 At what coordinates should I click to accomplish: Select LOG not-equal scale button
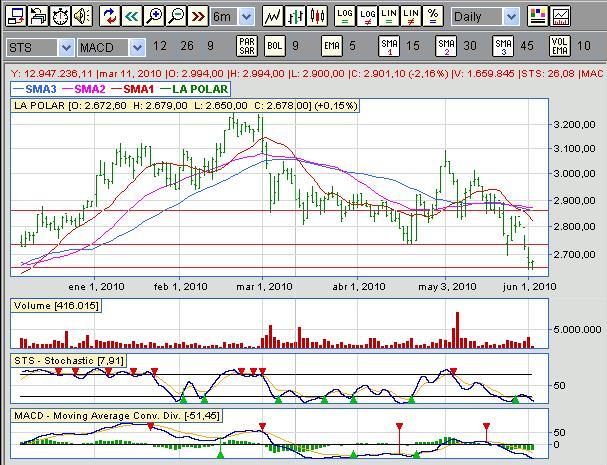point(367,16)
